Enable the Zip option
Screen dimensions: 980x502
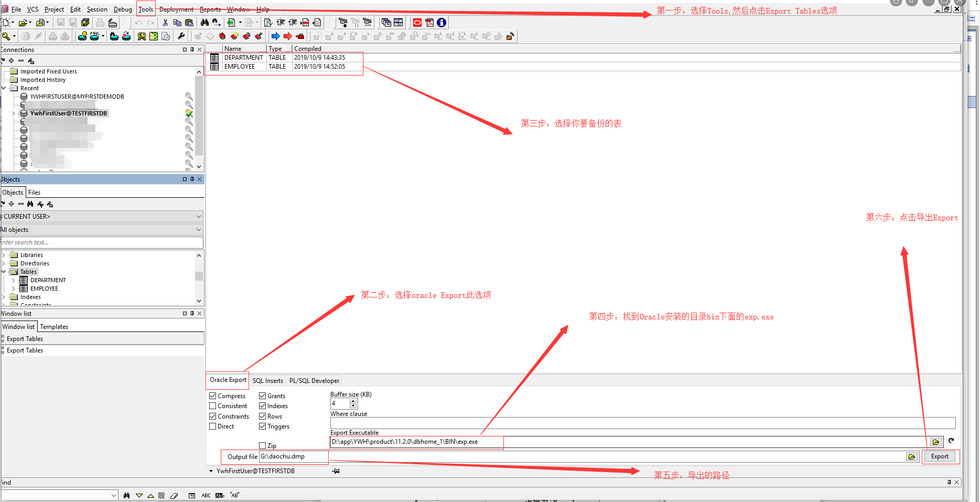pos(263,445)
